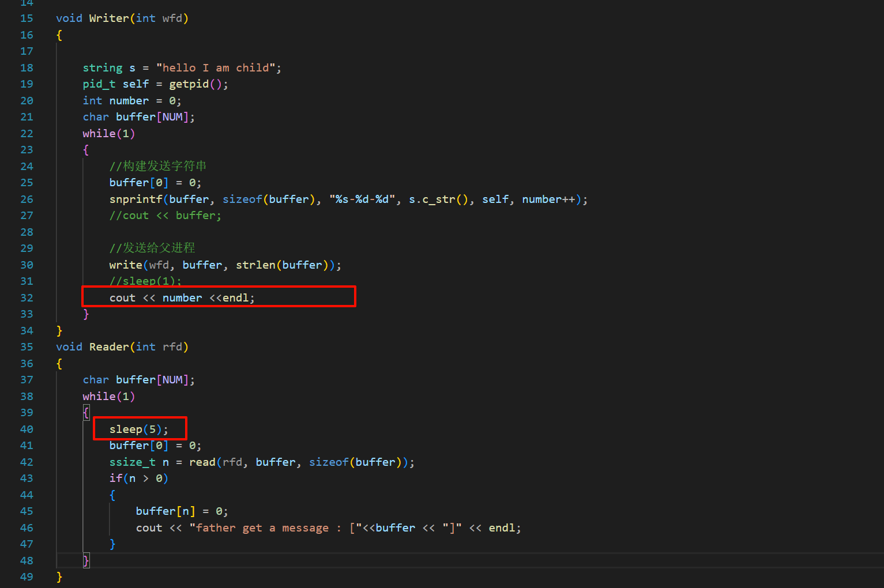The image size is (884, 588).
Task: Click 'while(1)' on line 38
Action: [x=109, y=397]
